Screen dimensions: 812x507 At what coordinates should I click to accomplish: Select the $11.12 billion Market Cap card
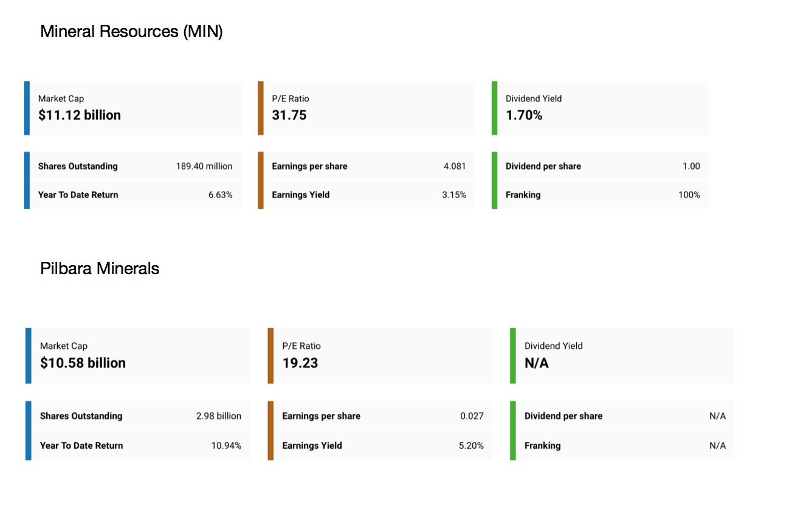[135, 108]
